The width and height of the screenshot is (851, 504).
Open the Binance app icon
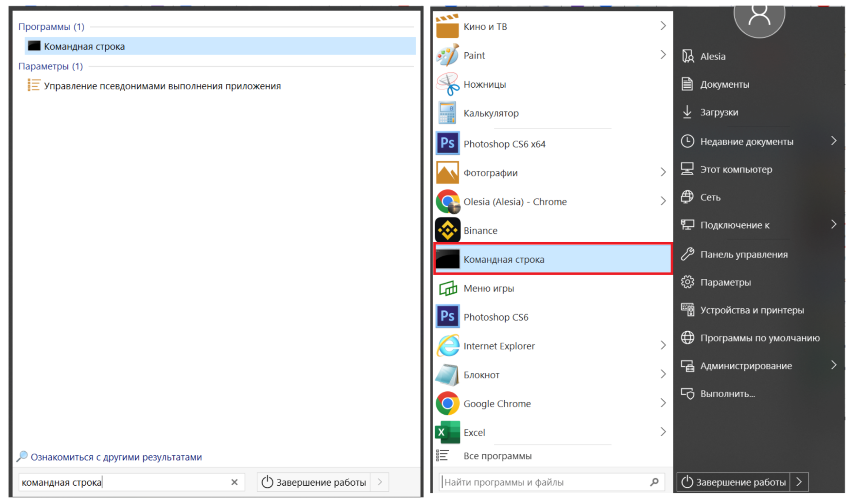pyautogui.click(x=447, y=230)
